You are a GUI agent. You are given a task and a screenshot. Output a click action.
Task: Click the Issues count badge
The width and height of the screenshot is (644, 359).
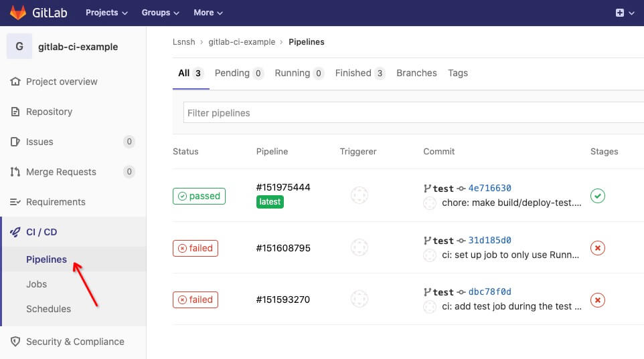pyautogui.click(x=129, y=142)
